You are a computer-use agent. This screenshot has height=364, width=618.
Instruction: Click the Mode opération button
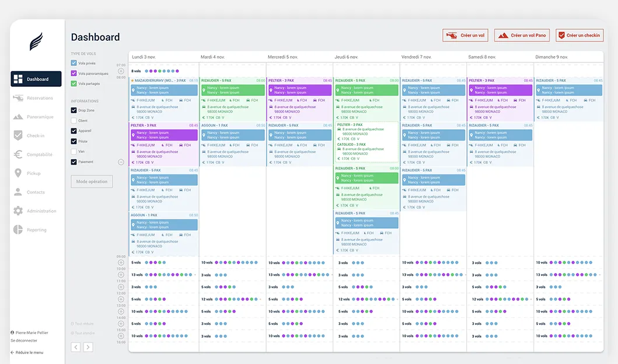click(x=92, y=181)
